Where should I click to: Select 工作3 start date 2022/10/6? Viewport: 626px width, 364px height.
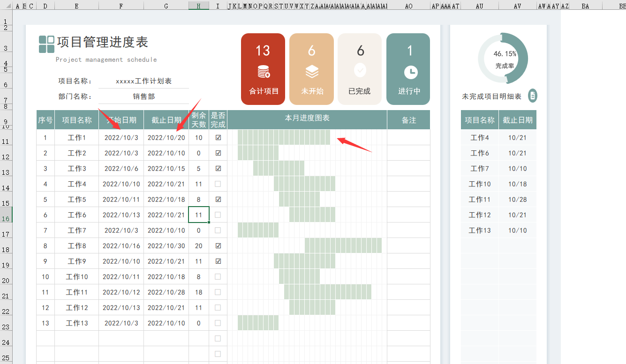click(x=121, y=169)
